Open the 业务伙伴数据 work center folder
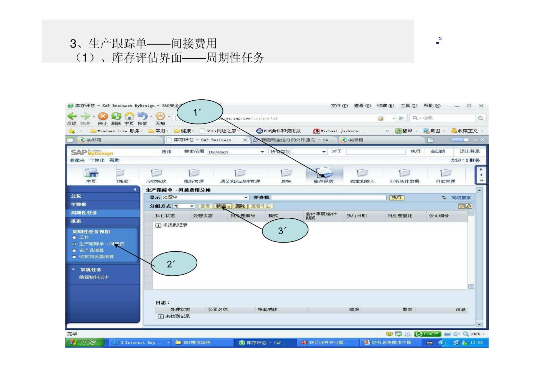554x392 pixels. [x=404, y=173]
